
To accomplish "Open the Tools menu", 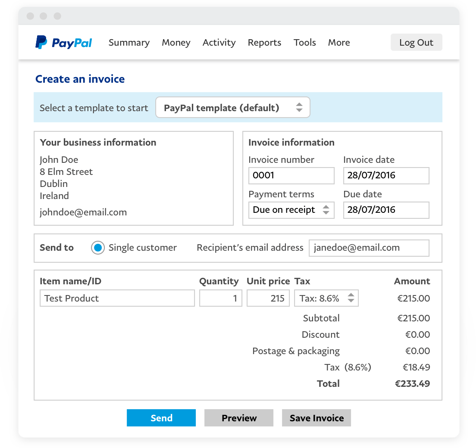I will coord(305,43).
